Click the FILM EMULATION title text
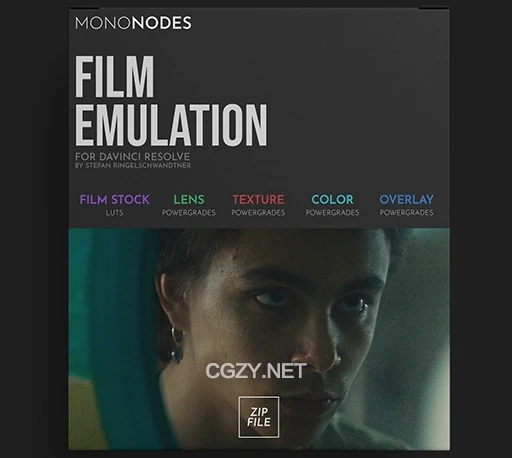The image size is (512, 458). pos(171,101)
